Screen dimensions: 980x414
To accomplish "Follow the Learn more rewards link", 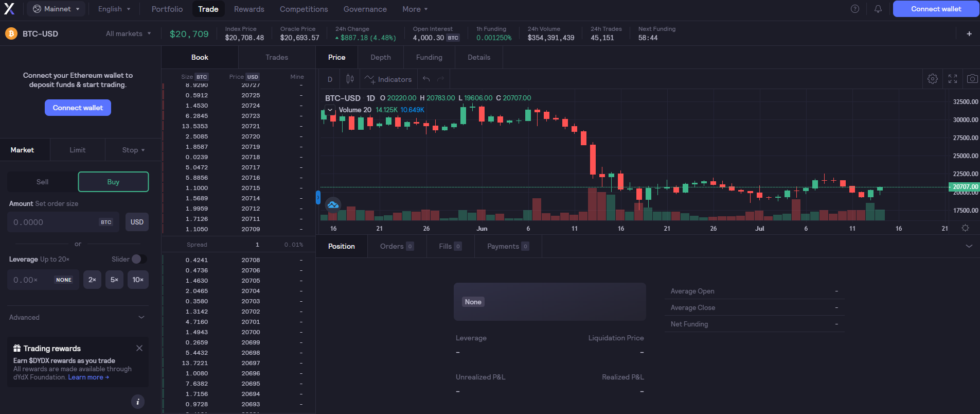I will 88,377.
